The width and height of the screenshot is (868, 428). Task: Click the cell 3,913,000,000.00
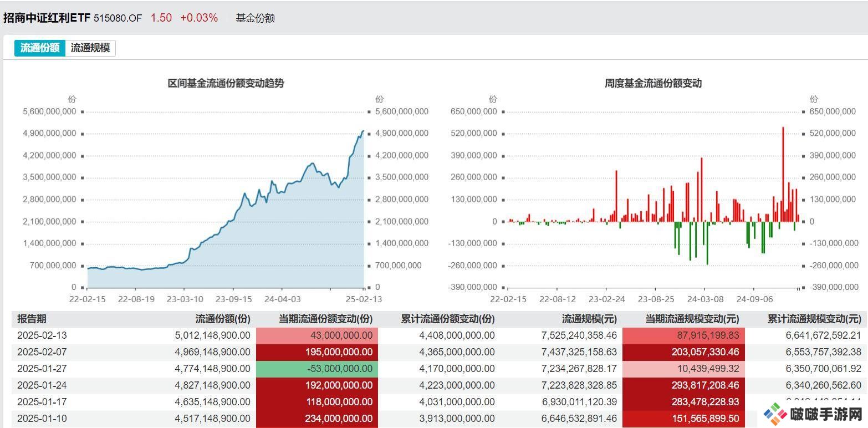457,419
